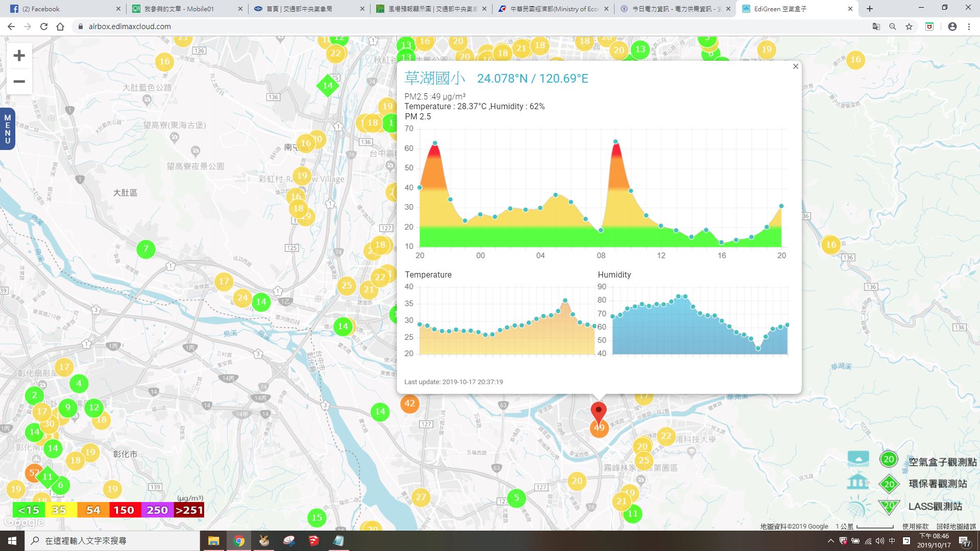Close the 草湖國小 info popup
Viewport: 980px width, 551px height.
pyautogui.click(x=795, y=66)
